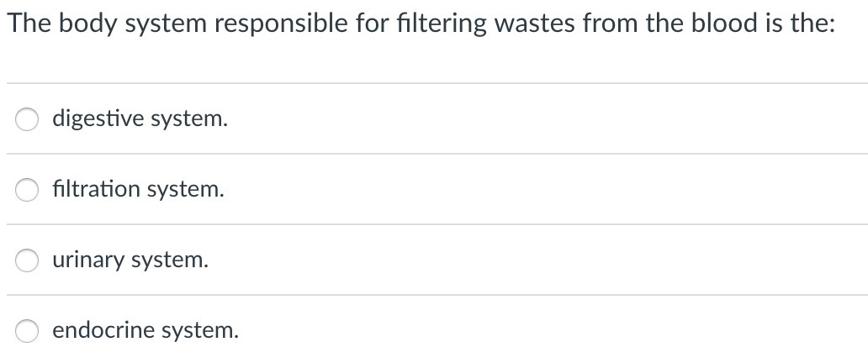Click the 'filtration system.' answer label
The width and height of the screenshot is (868, 363).
coord(138,190)
